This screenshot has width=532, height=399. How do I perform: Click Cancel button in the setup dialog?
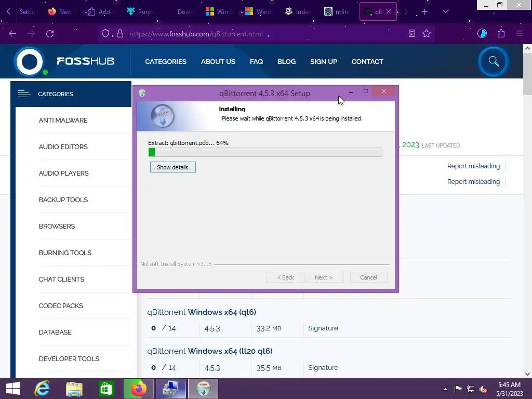(x=368, y=277)
